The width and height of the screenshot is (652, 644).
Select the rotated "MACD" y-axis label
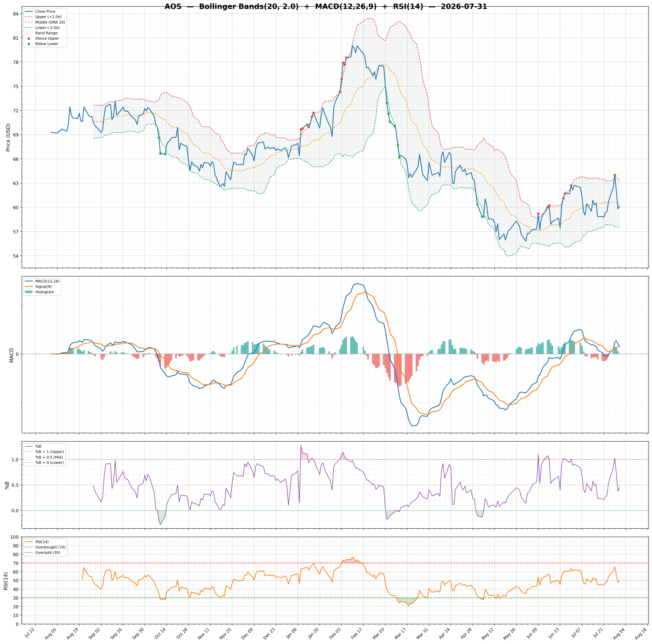pos(11,355)
